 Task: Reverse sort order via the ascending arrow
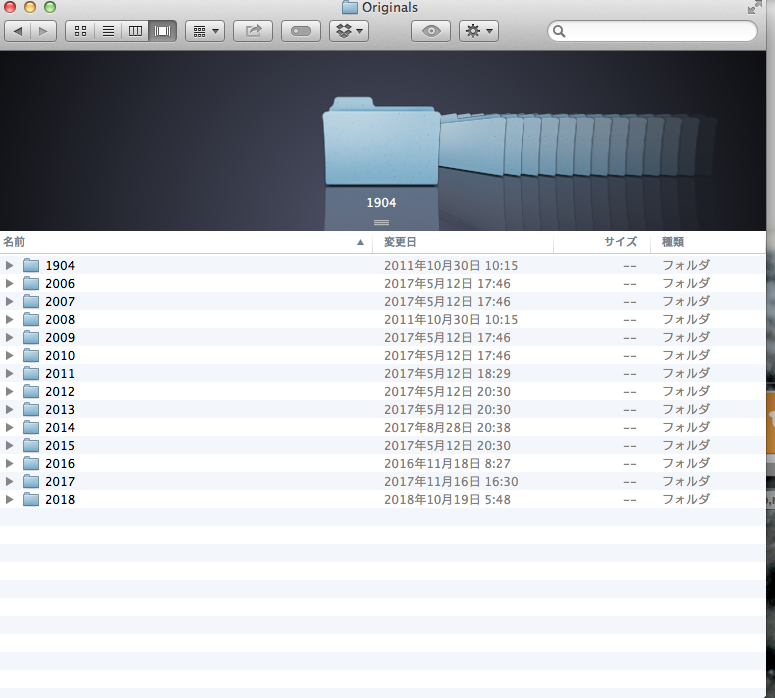point(360,242)
